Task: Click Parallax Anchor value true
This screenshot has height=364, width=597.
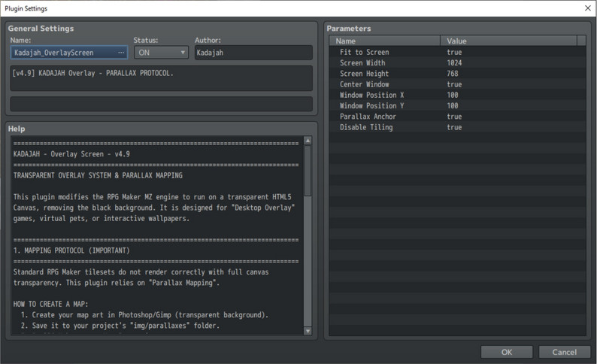Action: pyautogui.click(x=454, y=117)
